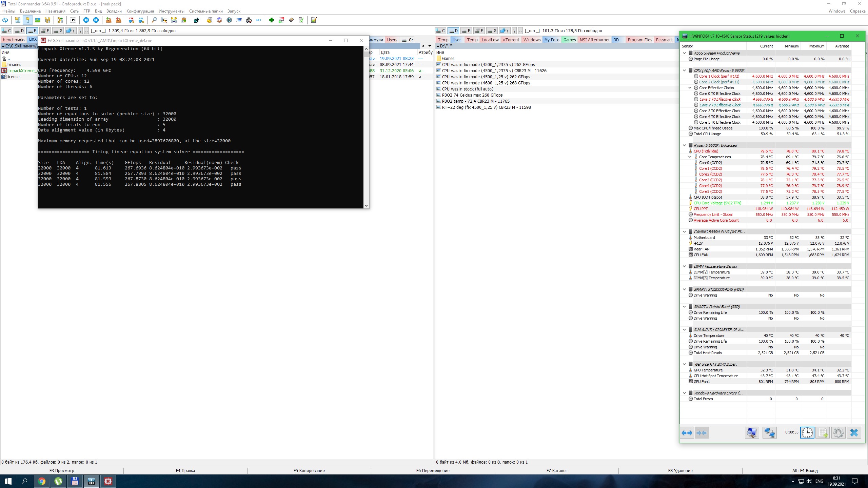The image size is (868, 488).
Task: Switch right panel to drive G
Action: click(492, 31)
